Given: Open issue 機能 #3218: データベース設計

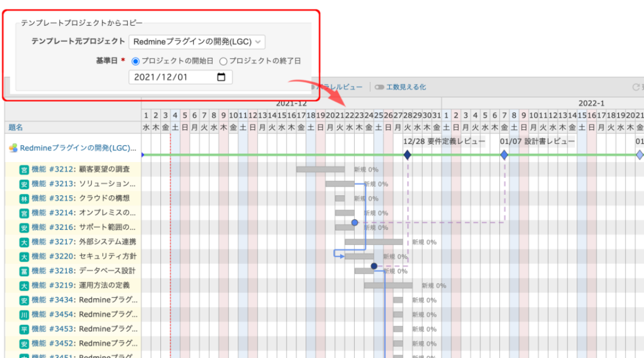Looking at the screenshot, I should click(x=84, y=271).
